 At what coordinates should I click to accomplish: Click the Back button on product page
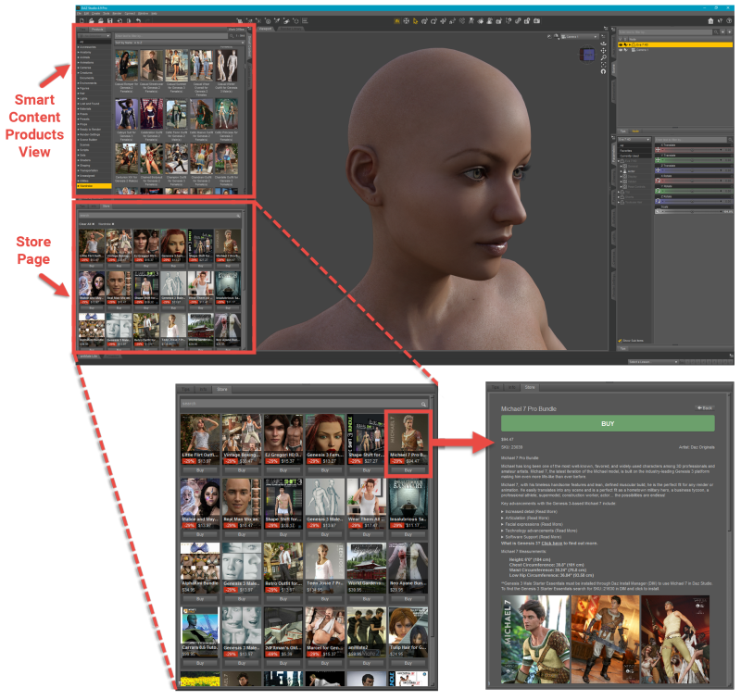click(704, 407)
